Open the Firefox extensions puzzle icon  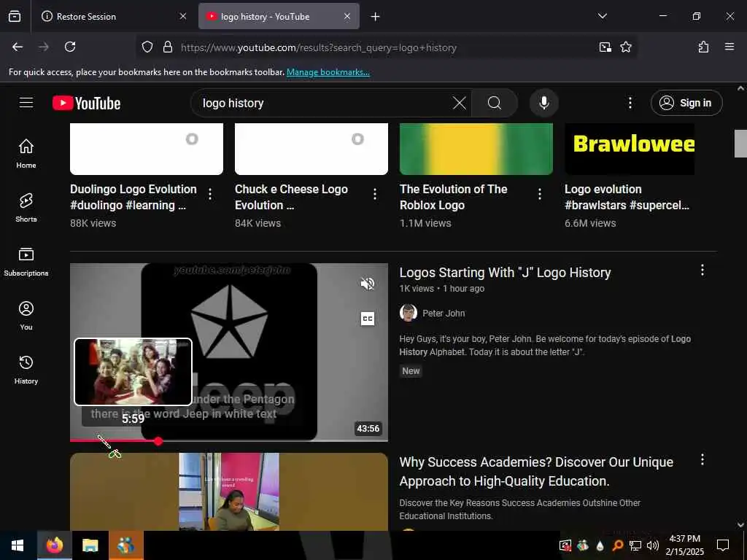(703, 47)
